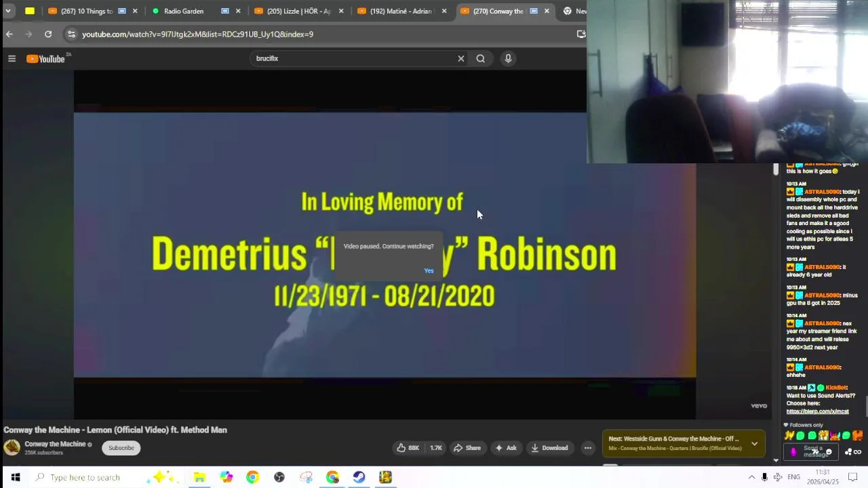Share the Lemon video
This screenshot has height=488, width=868.
click(467, 447)
